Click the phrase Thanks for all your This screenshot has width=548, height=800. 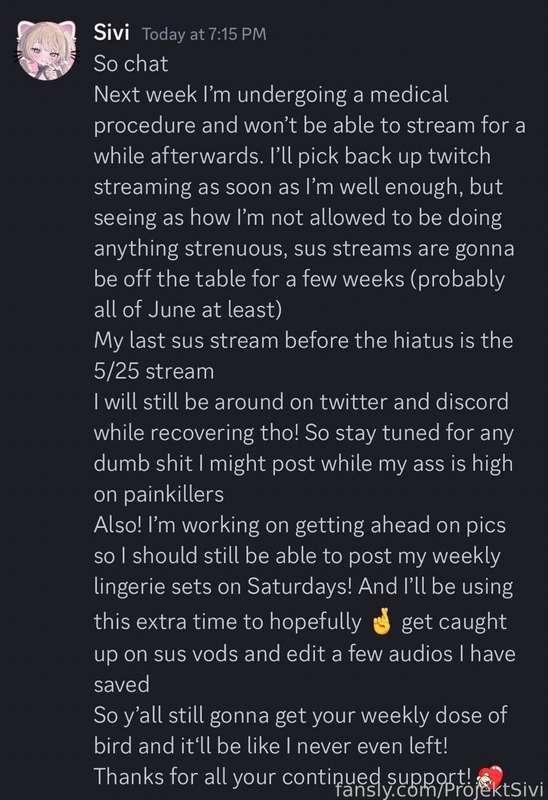(x=185, y=777)
